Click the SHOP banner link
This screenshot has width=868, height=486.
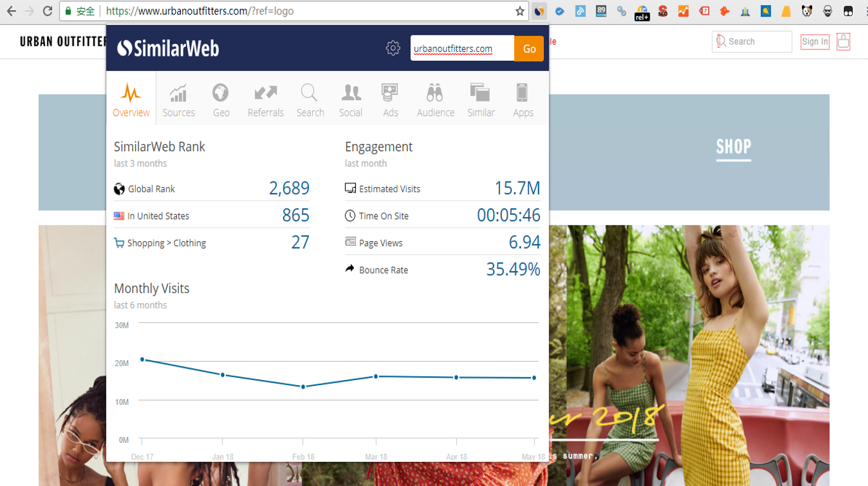(733, 147)
